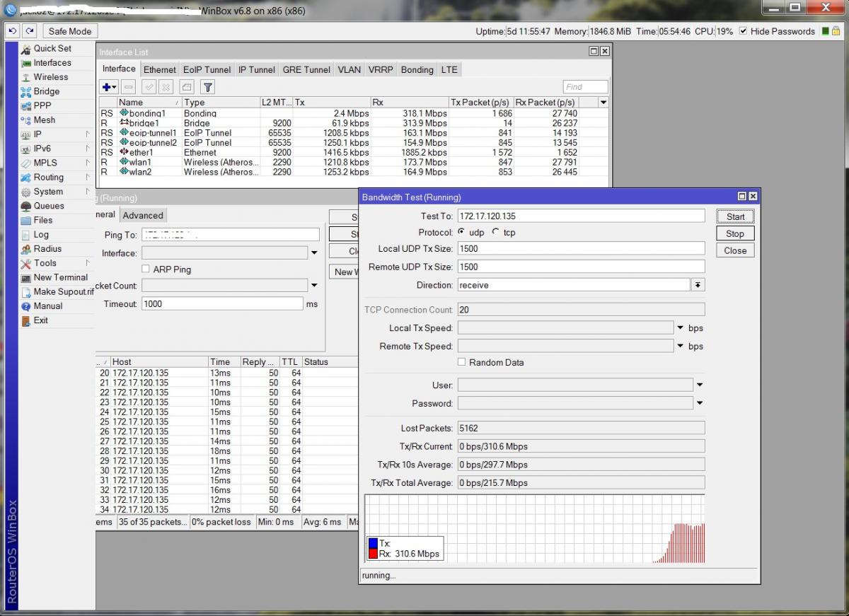Expand the Local Tx Speed dropdown arrow
Image resolution: width=849 pixels, height=616 pixels.
point(681,328)
